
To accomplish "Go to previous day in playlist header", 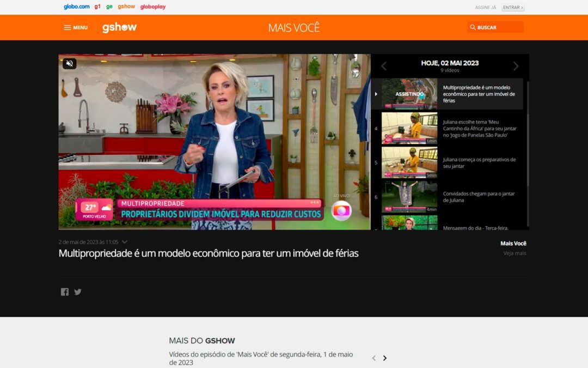I will click(x=384, y=66).
